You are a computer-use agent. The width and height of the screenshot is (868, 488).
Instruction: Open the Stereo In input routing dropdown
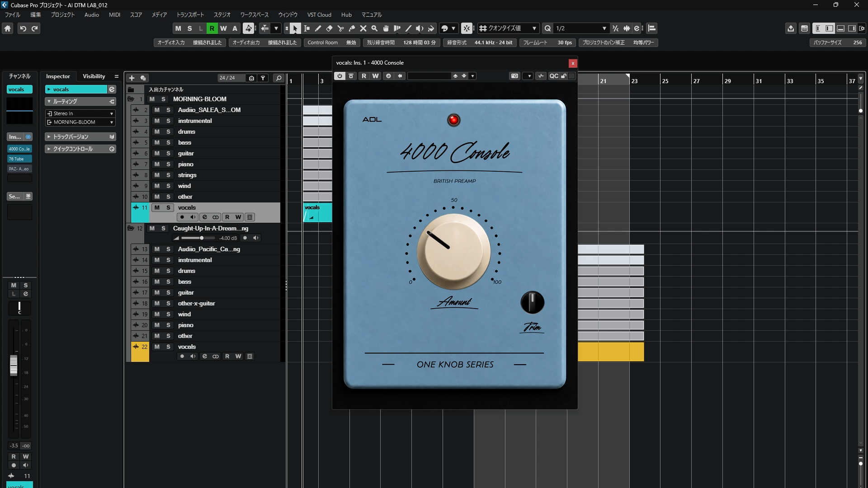click(x=80, y=113)
